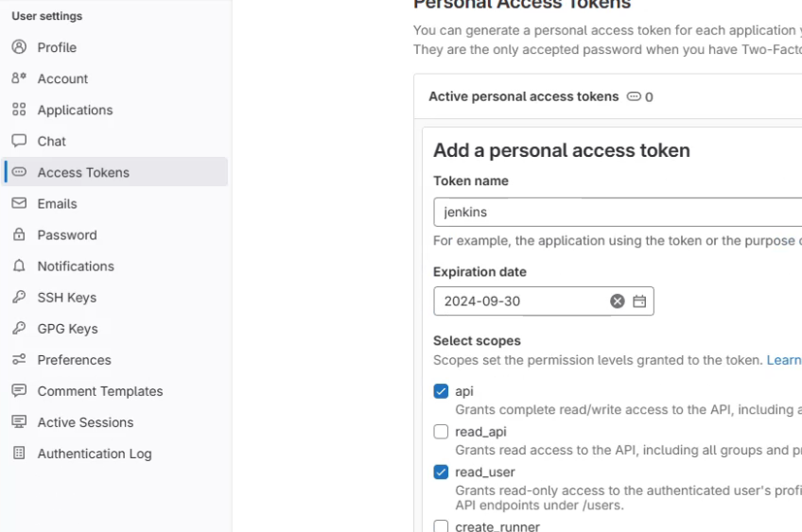
Task: Click the Profile icon in sidebar
Action: (x=19, y=47)
